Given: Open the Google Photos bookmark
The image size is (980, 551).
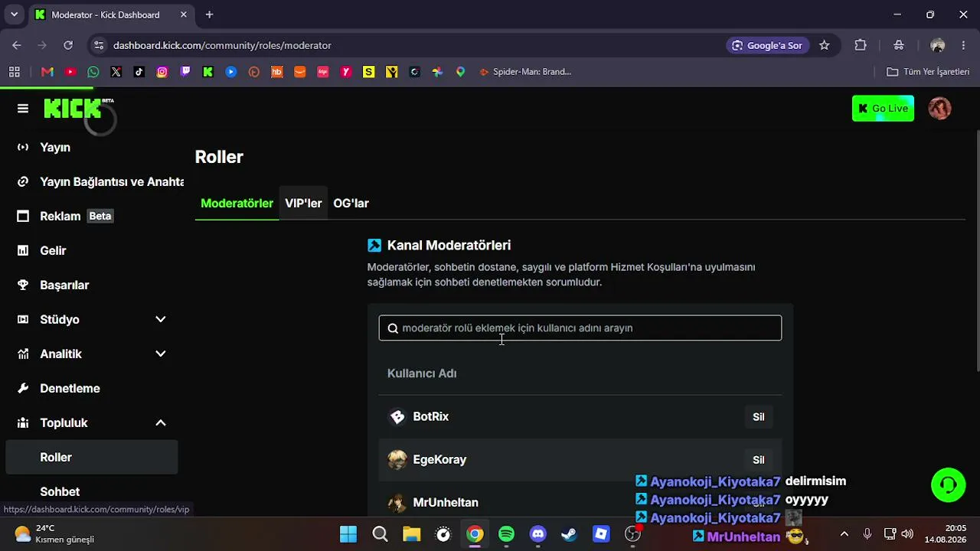Looking at the screenshot, I should coord(438,72).
